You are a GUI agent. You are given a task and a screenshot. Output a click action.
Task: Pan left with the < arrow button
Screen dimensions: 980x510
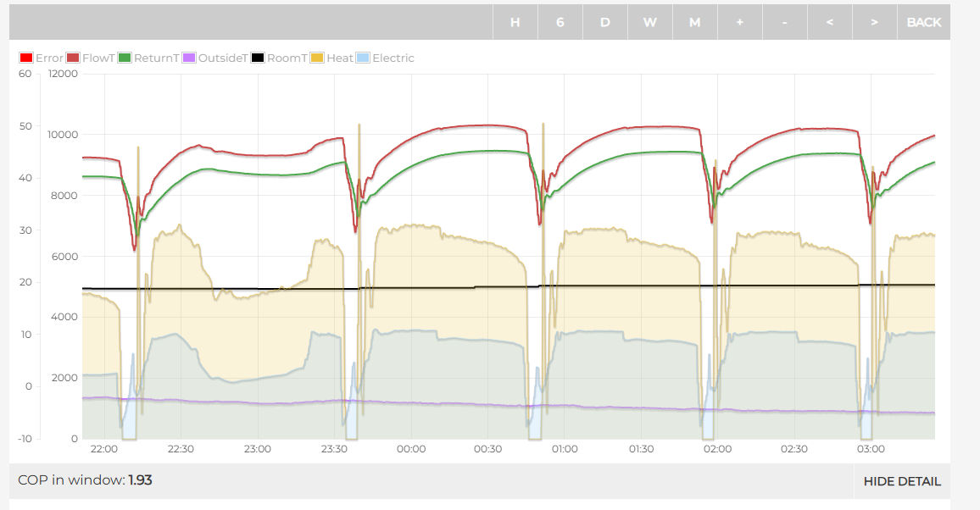(x=829, y=23)
